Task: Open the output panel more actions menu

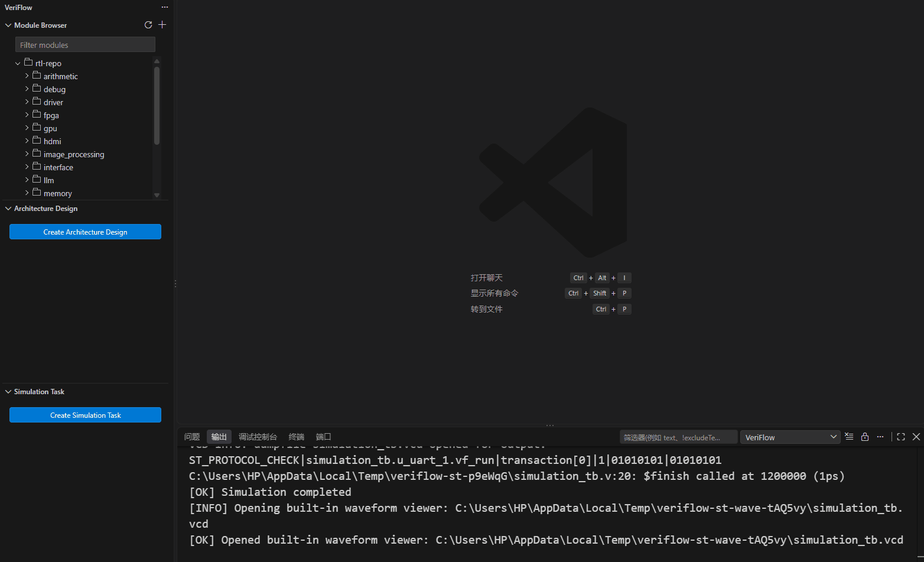Action: point(880,437)
